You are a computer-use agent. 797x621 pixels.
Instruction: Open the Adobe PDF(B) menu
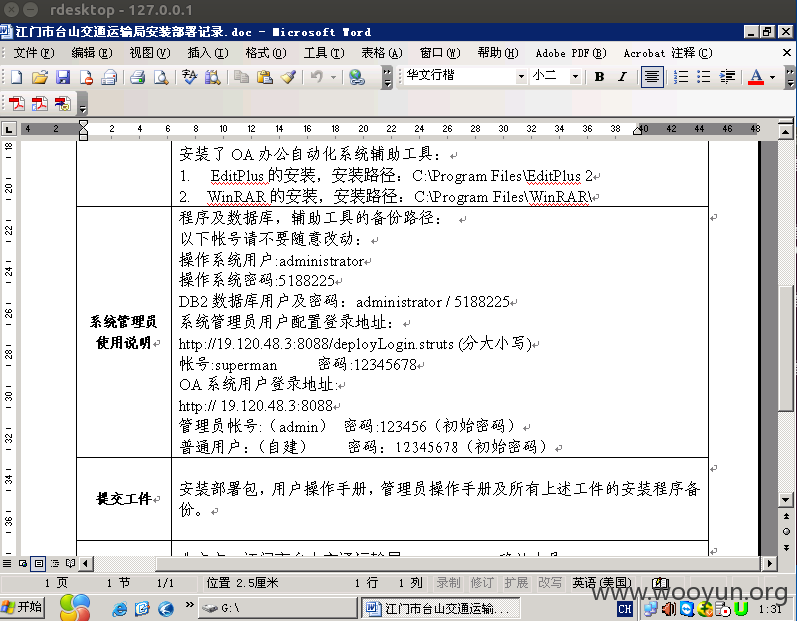pyautogui.click(x=571, y=53)
